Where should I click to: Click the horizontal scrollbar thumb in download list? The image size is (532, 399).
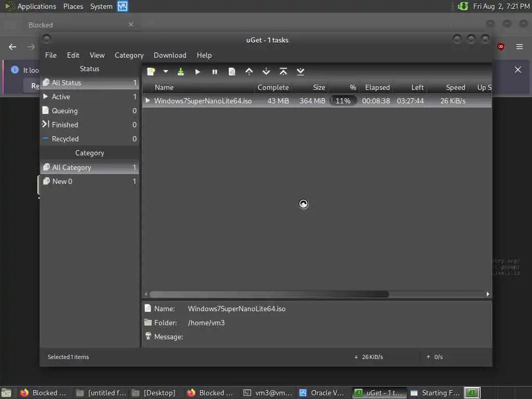269,294
